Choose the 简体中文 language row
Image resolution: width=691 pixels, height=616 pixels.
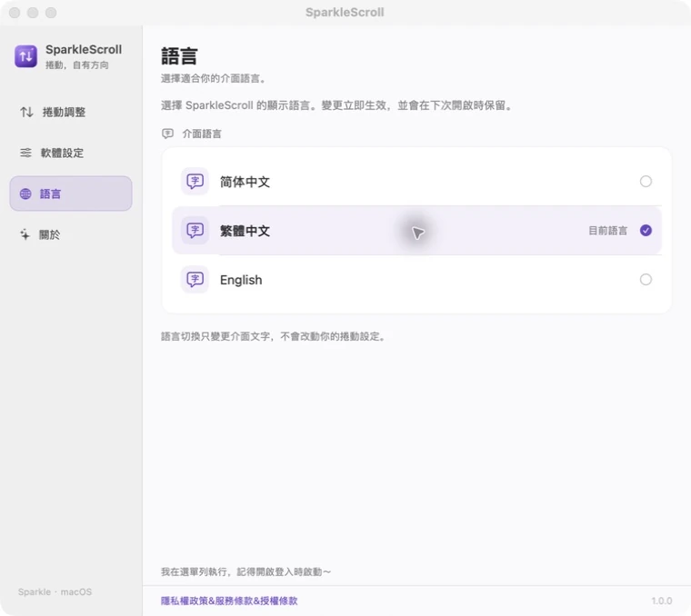pos(416,181)
